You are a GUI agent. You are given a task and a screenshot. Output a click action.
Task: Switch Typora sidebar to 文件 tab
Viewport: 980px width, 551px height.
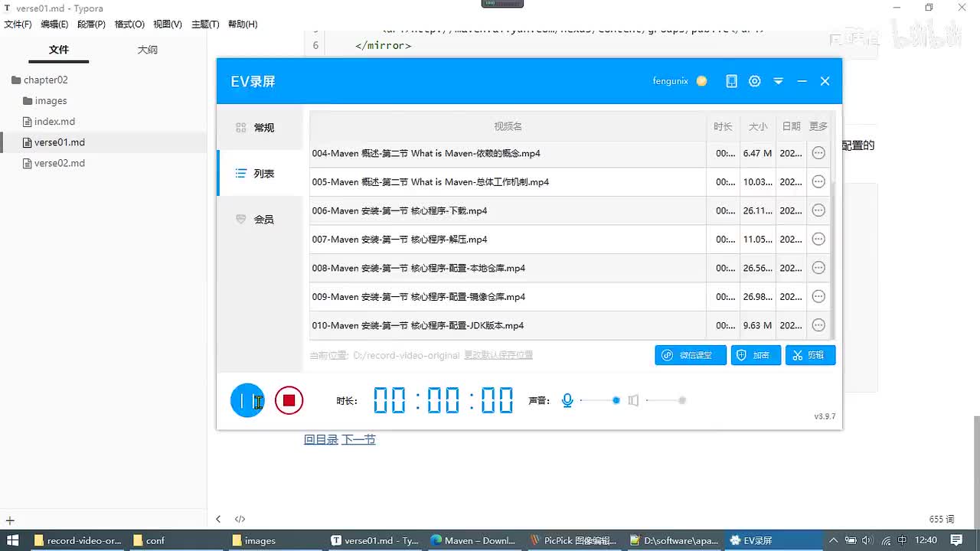(59, 50)
